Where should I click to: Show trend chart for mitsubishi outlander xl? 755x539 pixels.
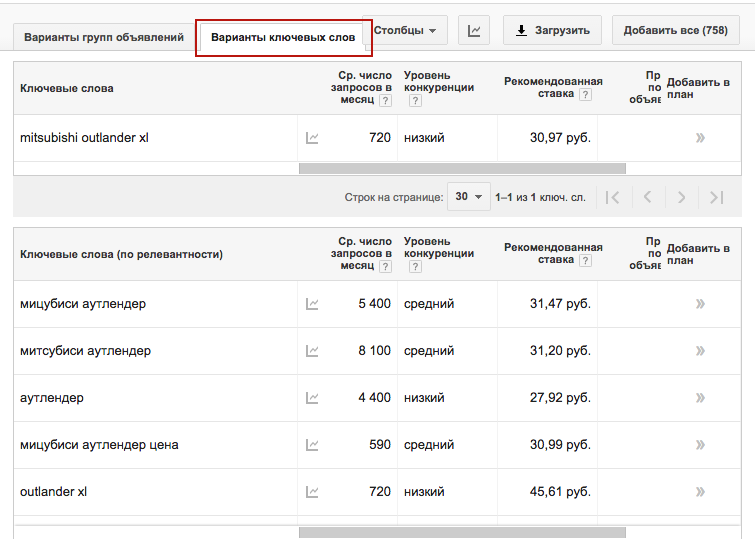pos(312,138)
